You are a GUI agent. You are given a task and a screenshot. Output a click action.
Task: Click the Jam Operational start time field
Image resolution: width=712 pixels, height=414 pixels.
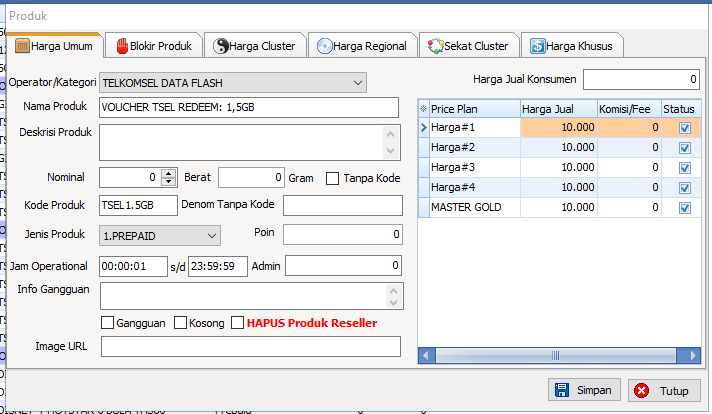tap(133, 266)
